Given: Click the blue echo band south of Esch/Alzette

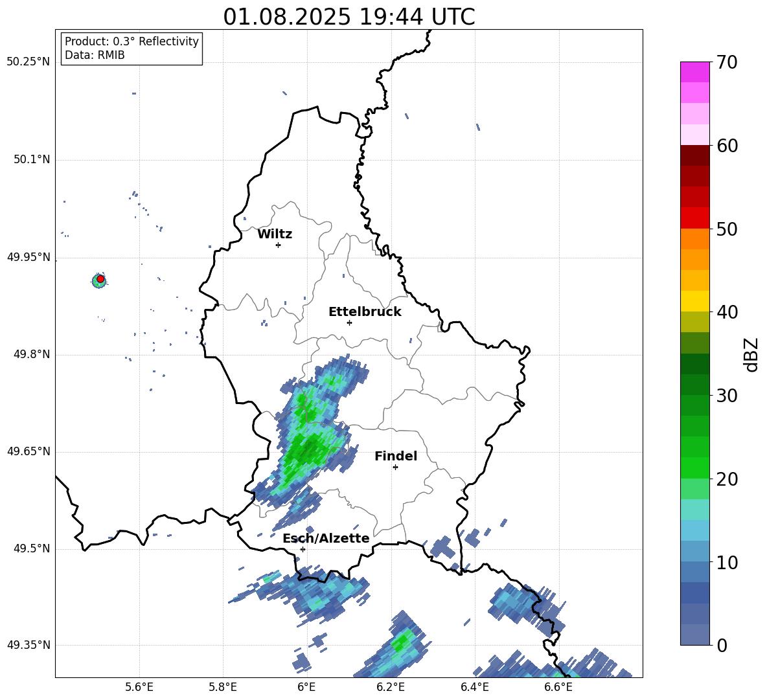Looking at the screenshot, I should pos(310,591).
